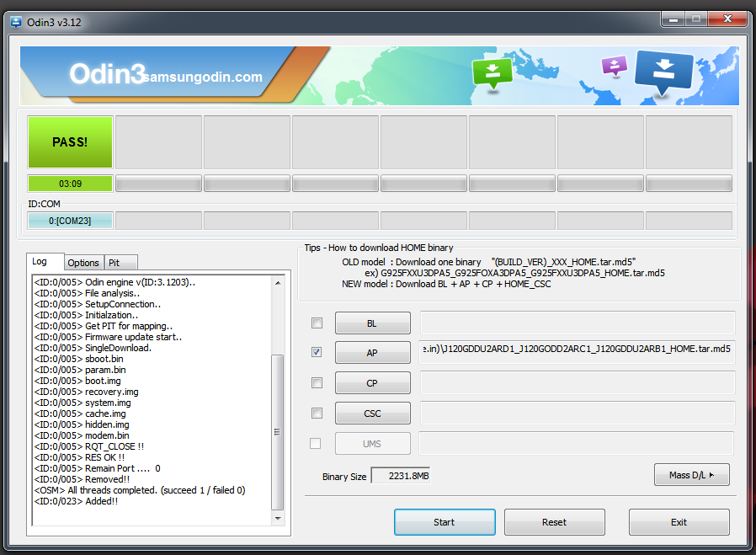Click the green PASS! status box
Screen dimensions: 756x555
[71, 142]
